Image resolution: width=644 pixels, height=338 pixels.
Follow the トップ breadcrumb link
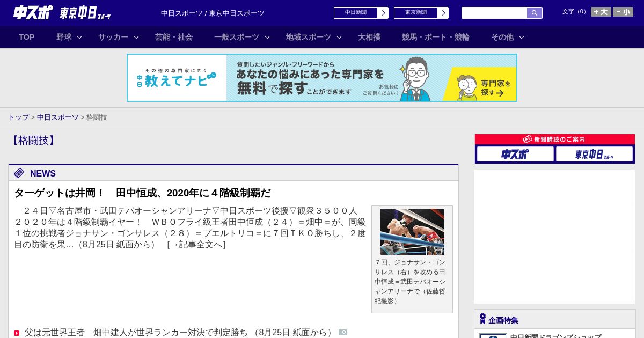18,117
